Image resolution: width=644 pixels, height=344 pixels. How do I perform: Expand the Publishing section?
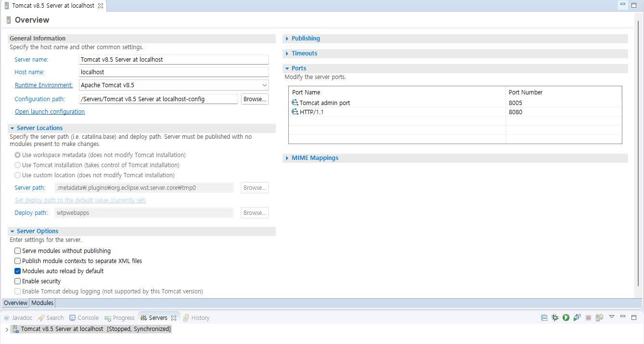click(x=287, y=39)
